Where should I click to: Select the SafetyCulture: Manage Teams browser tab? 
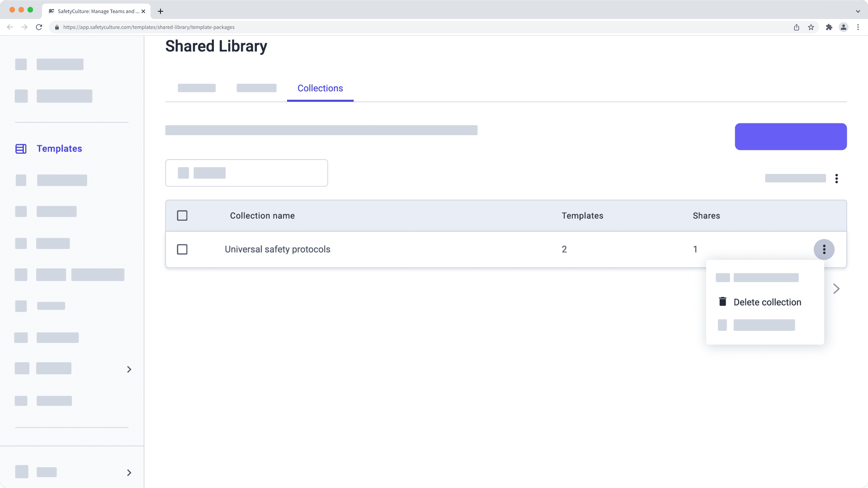coord(96,11)
